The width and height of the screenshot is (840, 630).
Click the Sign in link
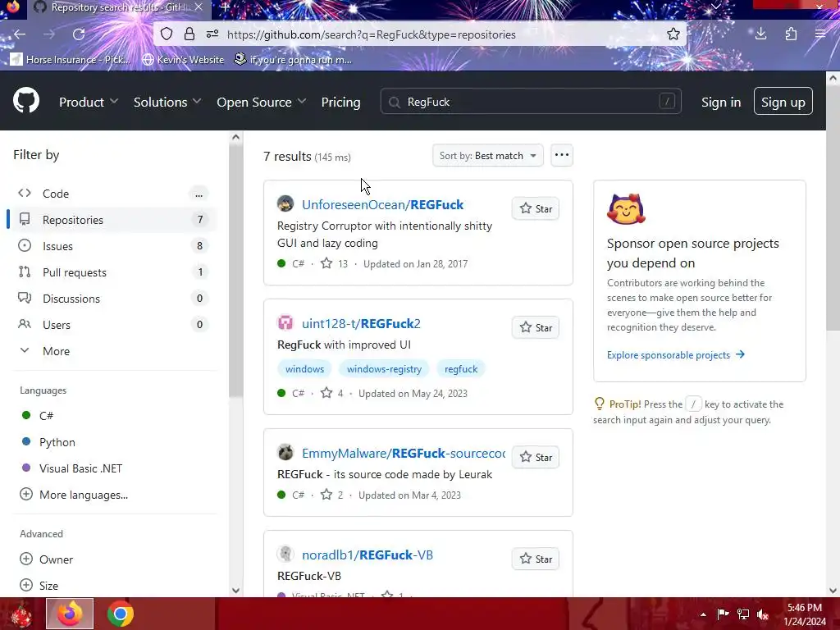click(721, 102)
